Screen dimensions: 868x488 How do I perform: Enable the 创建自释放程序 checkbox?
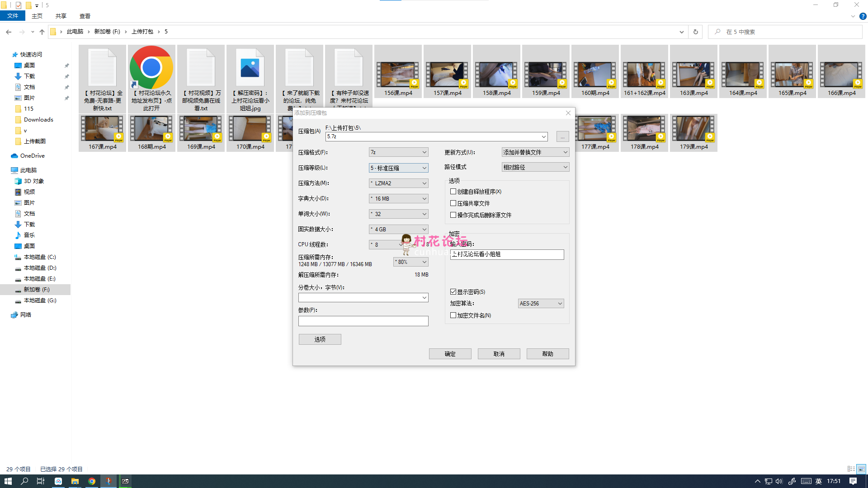(x=453, y=192)
